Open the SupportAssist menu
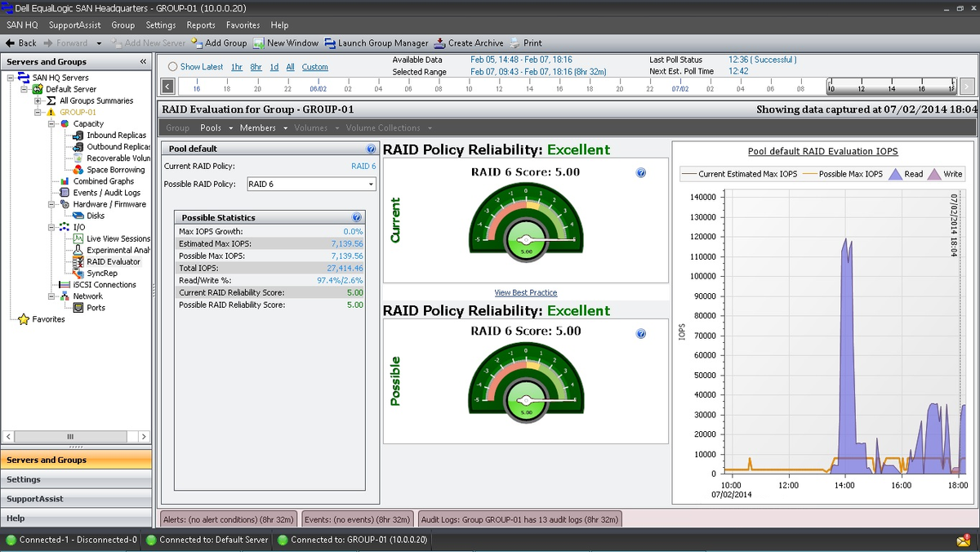Screen dimensions: 980x552 (x=74, y=25)
